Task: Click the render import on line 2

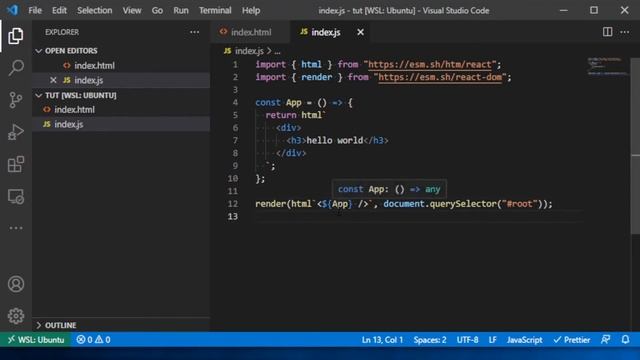Action: [x=316, y=77]
